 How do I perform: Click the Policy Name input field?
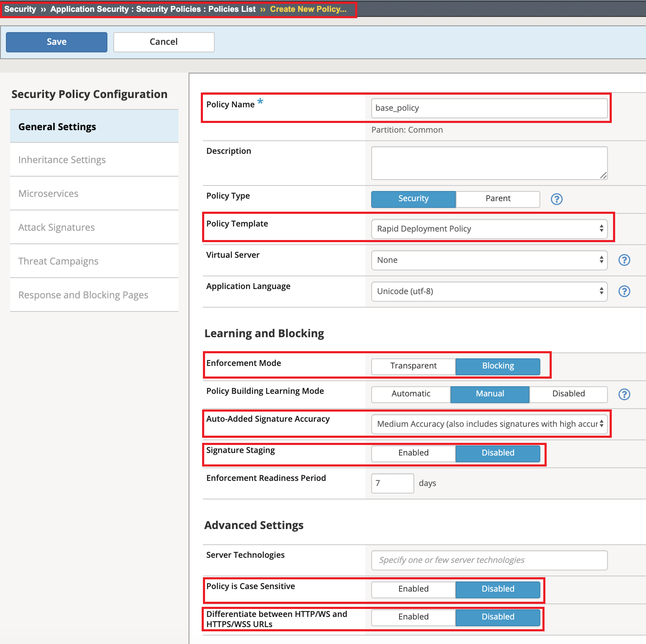click(490, 108)
